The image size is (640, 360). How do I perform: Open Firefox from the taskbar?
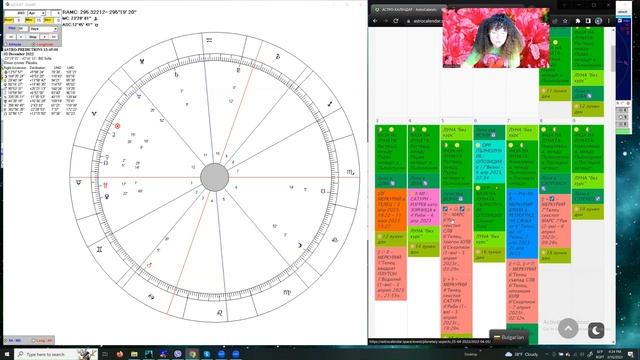click(x=120, y=354)
